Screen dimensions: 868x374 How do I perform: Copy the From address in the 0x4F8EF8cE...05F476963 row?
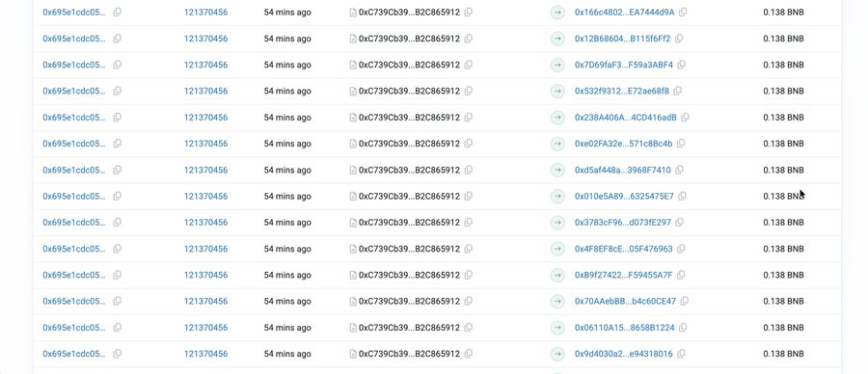point(469,249)
